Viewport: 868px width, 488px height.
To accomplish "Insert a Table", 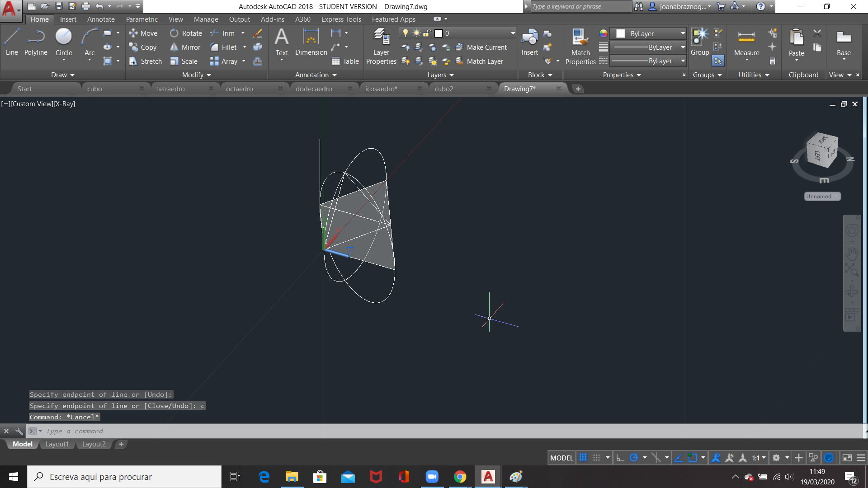I will pyautogui.click(x=345, y=61).
